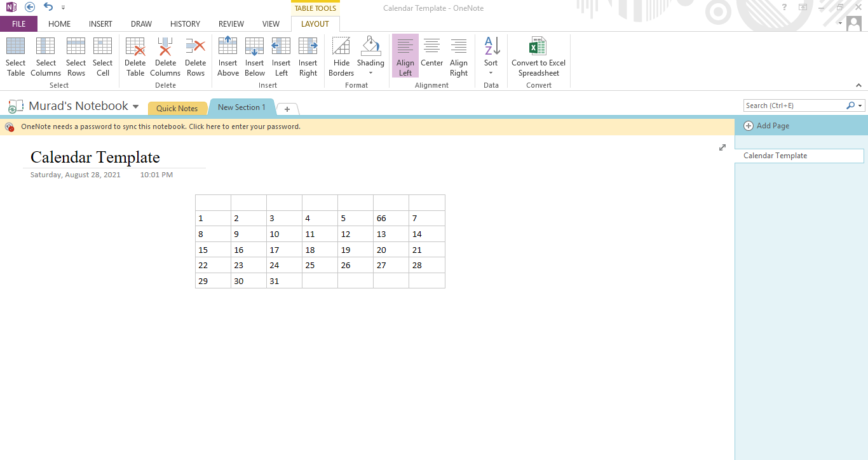
Task: Open the FILE menu tab
Action: 18,24
